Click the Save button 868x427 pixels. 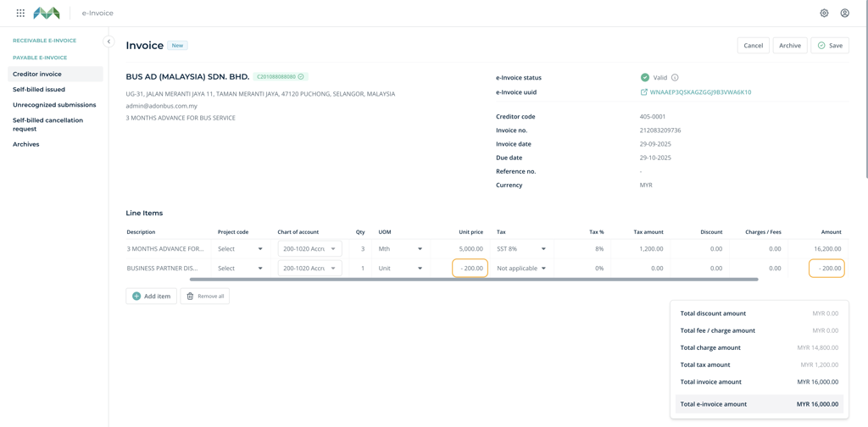pos(830,46)
